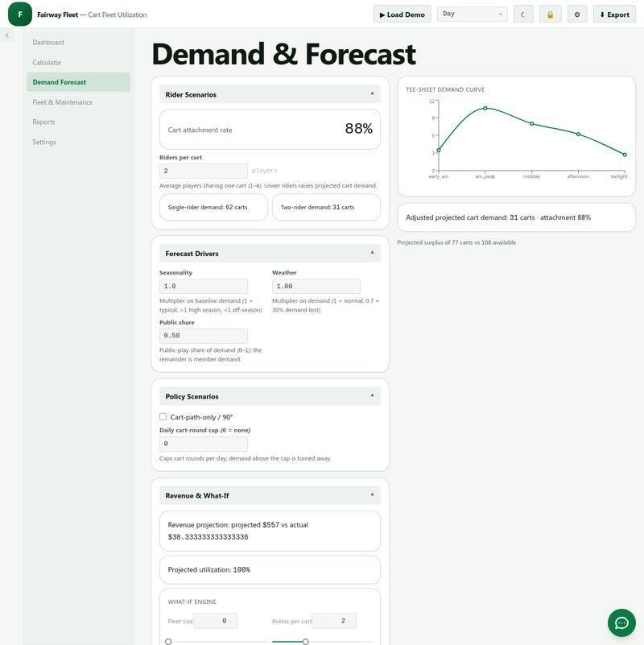Go to Dashboard in the sidebar
This screenshot has width=644, height=645.
click(78, 43)
